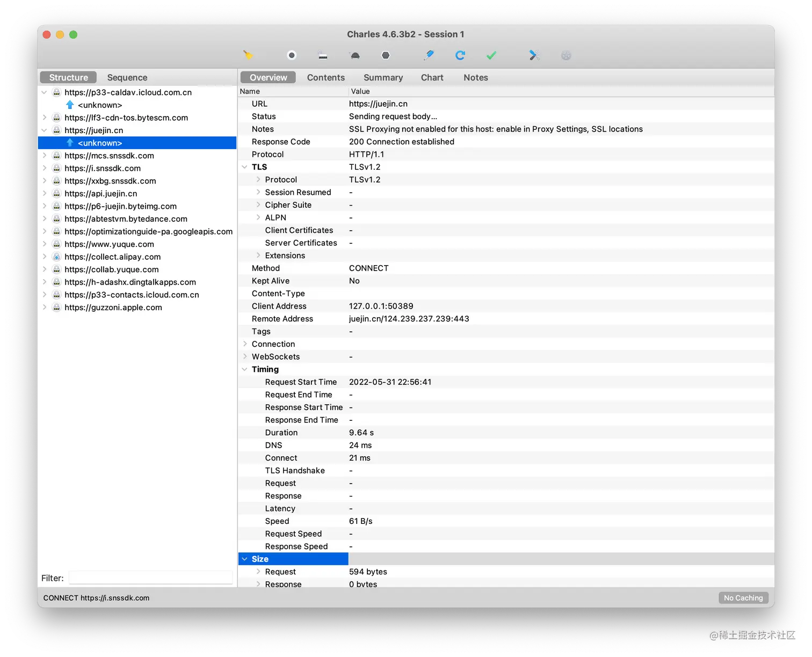Viewport: 812px width, 657px height.
Task: Click the 200 Connection established value
Action: click(401, 142)
